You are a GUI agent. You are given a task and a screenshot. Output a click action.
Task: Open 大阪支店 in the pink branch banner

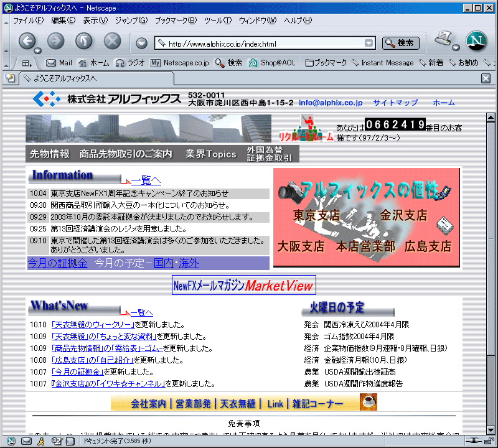click(301, 246)
